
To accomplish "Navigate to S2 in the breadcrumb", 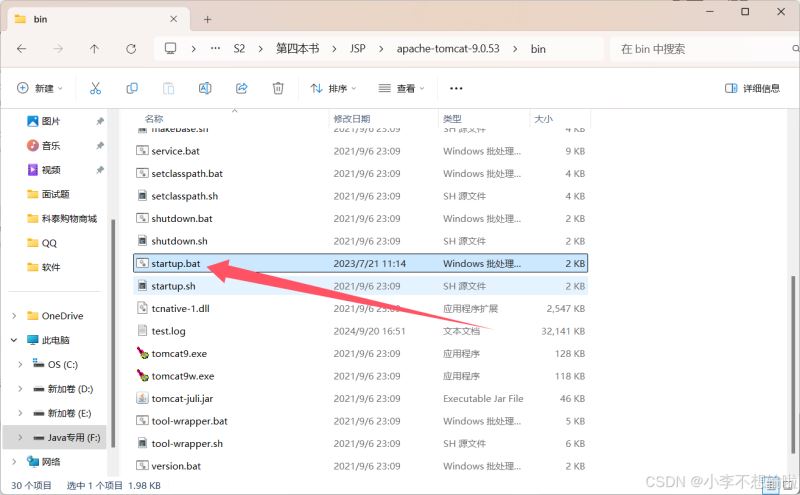I will pos(239,48).
